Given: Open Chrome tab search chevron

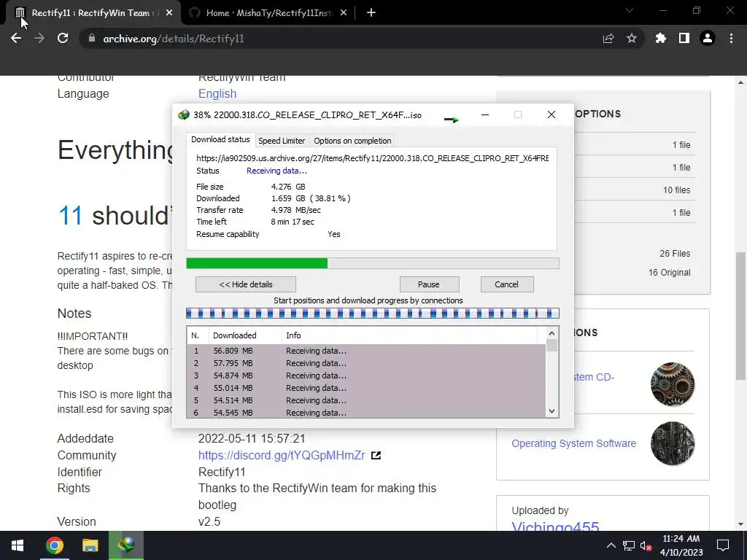Looking at the screenshot, I should pos(630,10).
